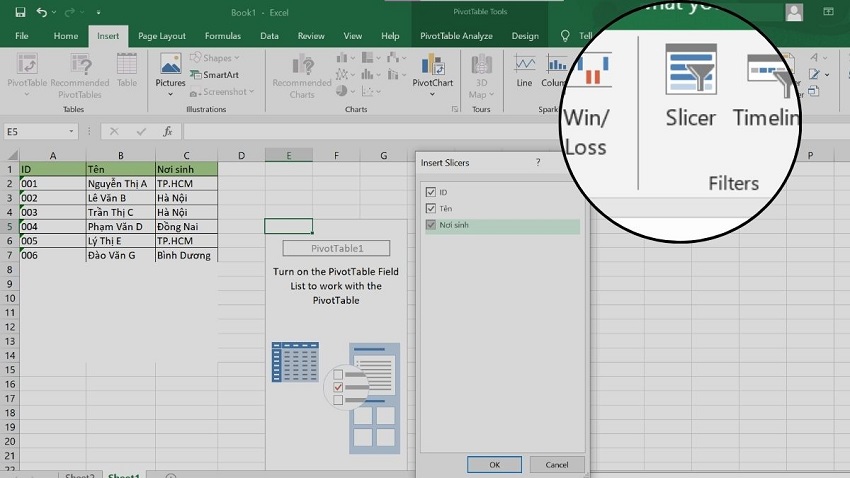Expand the Screenshot dropdown
The height and width of the screenshot is (478, 850).
click(x=250, y=92)
